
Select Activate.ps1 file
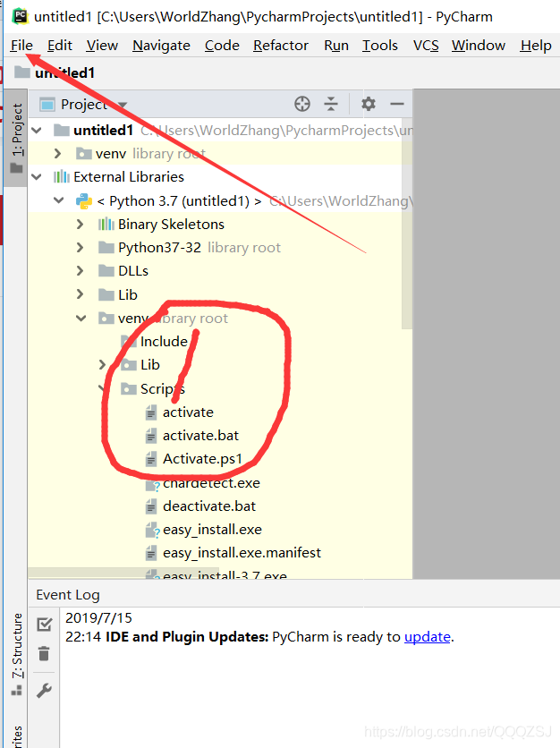pos(202,459)
